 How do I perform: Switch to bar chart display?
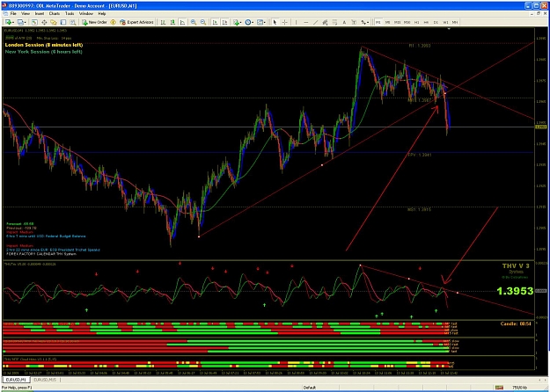point(163,22)
